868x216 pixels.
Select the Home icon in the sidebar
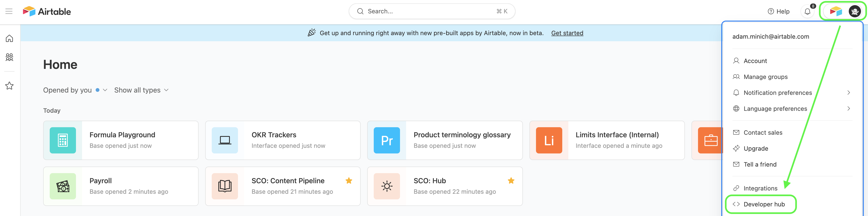9,38
